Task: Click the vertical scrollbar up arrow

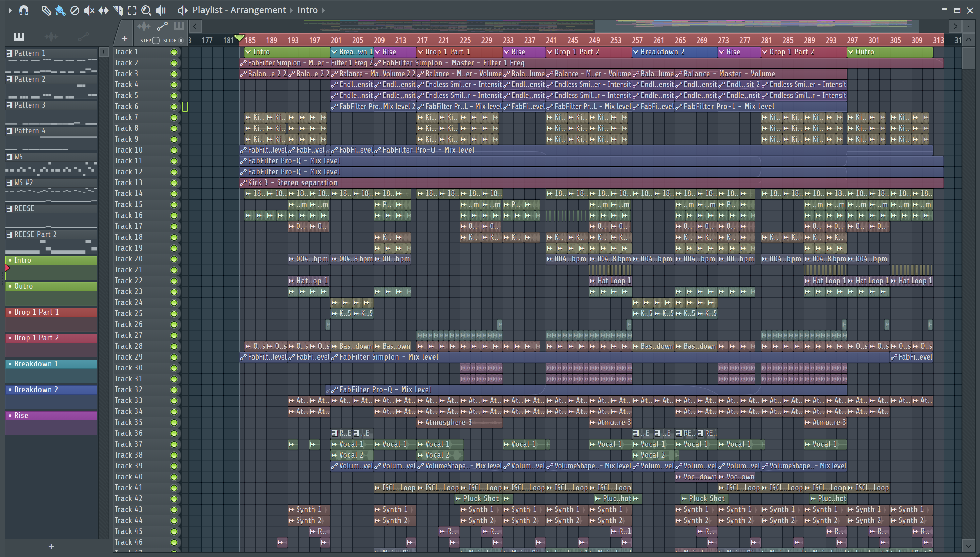Action: pos(968,39)
